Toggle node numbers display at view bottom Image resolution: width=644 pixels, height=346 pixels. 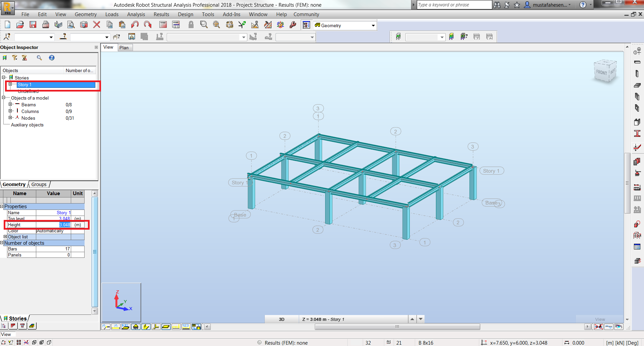[x=106, y=327]
